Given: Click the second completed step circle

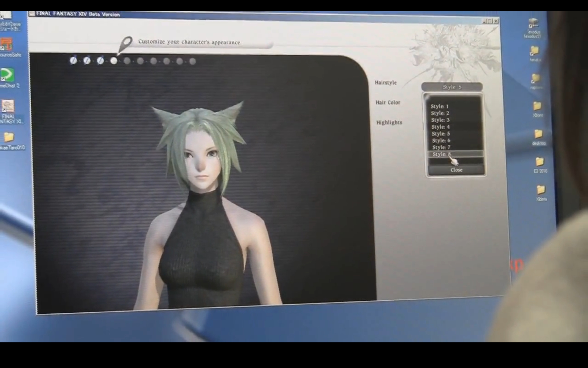Looking at the screenshot, I should point(87,60).
